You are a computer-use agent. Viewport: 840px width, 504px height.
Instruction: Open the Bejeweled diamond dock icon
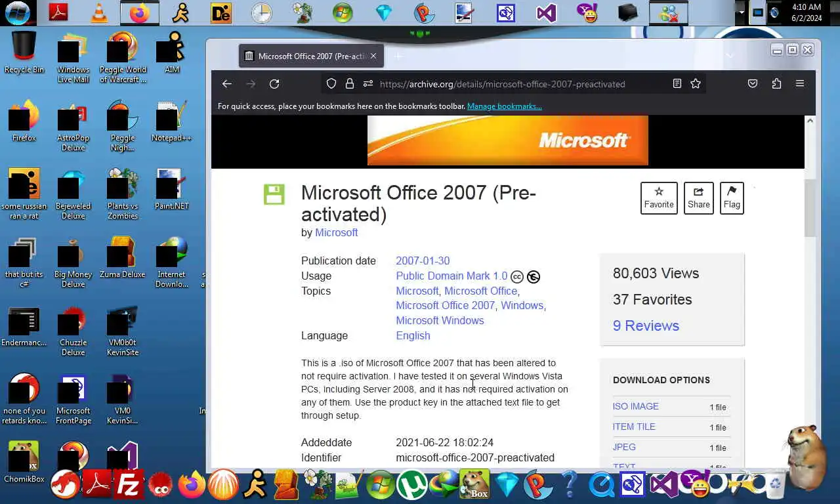[x=507, y=485]
